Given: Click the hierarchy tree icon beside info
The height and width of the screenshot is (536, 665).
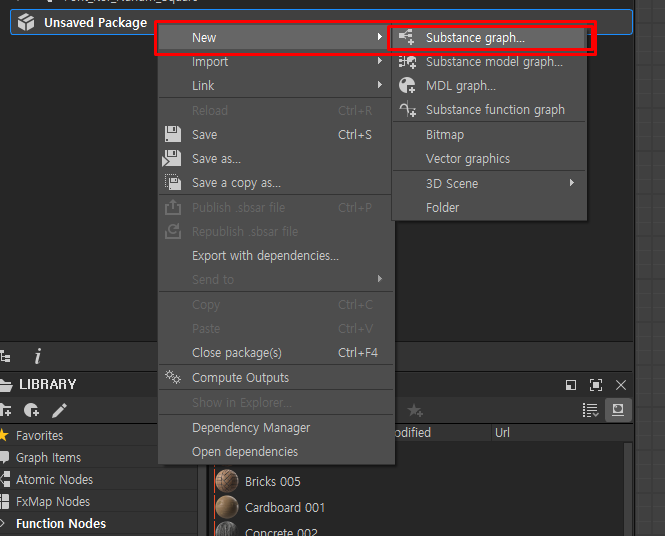Looking at the screenshot, I should [5, 357].
